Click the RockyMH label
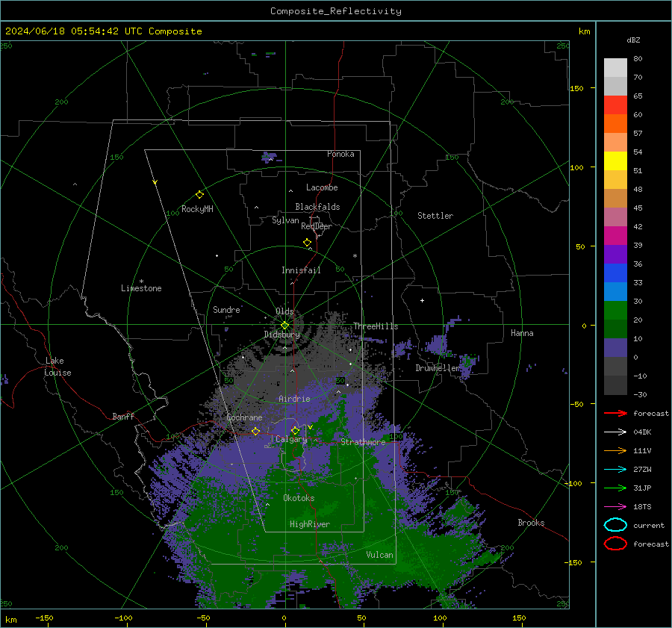Viewport: 672px width, 628px height. tap(197, 209)
